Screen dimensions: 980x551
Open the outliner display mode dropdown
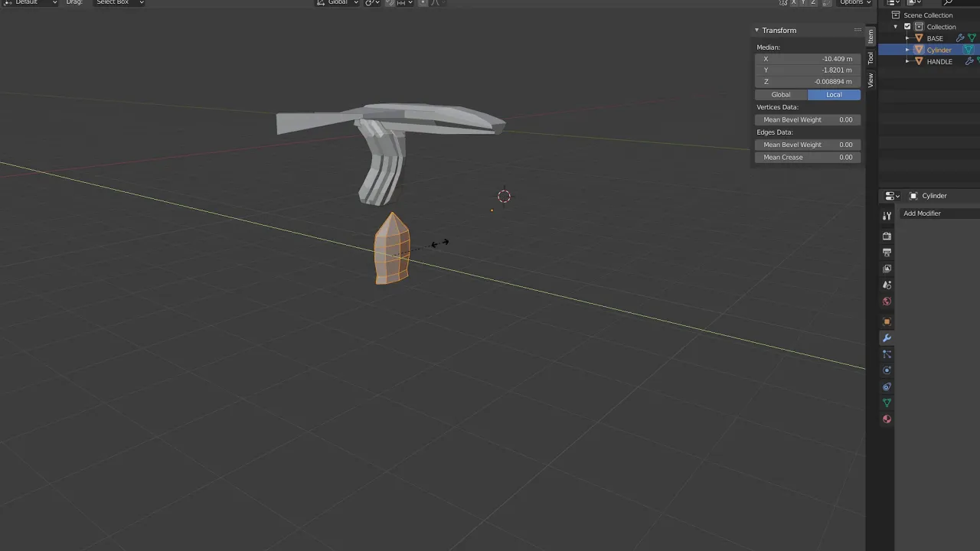point(914,2)
